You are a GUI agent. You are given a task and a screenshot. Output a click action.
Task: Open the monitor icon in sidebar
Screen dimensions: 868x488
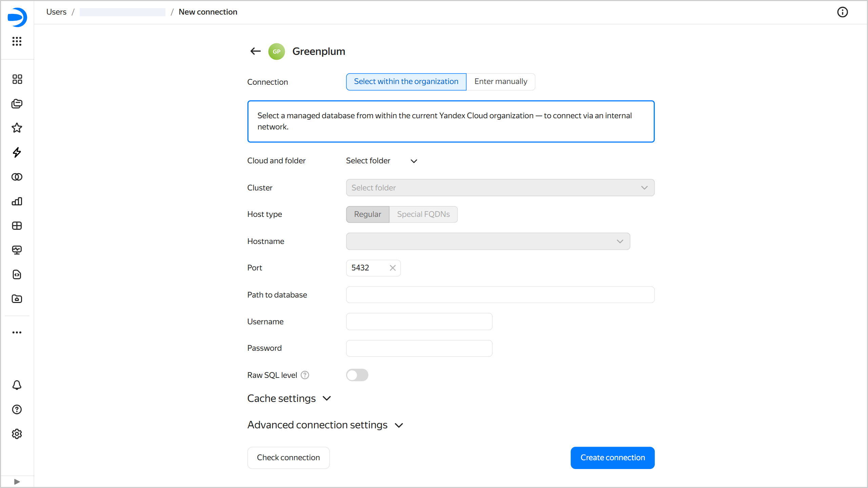click(17, 250)
